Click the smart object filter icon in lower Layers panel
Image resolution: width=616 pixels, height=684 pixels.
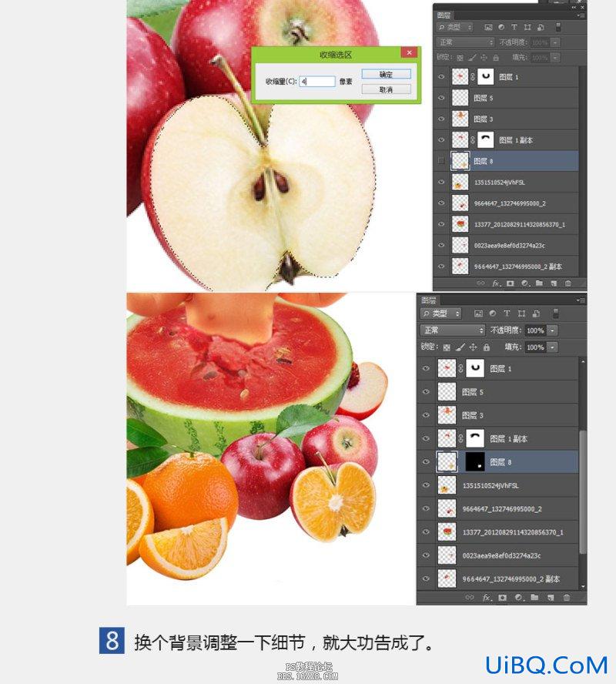[x=536, y=313]
